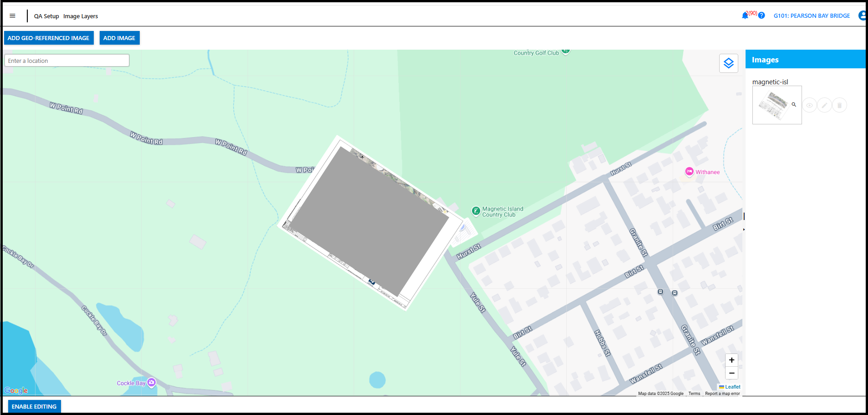Screen dimensions: 868x415
Task: Select the Withanee lodging marker
Action: (689, 172)
